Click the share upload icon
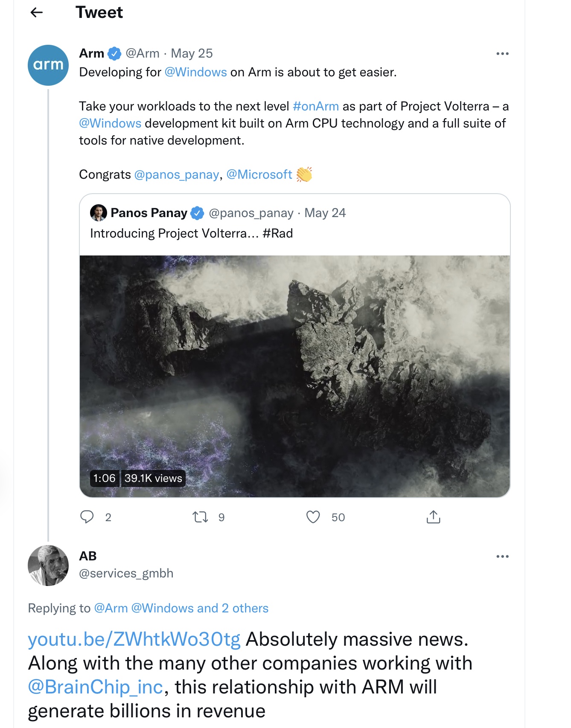The height and width of the screenshot is (728, 571). point(433,517)
